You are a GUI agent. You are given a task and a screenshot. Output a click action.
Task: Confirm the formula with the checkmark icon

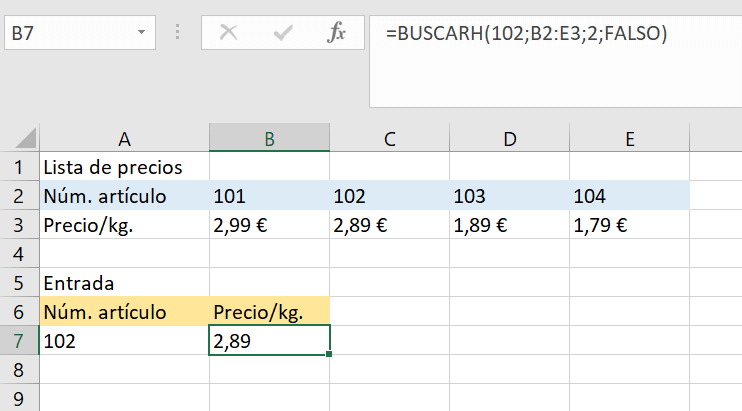coord(283,33)
